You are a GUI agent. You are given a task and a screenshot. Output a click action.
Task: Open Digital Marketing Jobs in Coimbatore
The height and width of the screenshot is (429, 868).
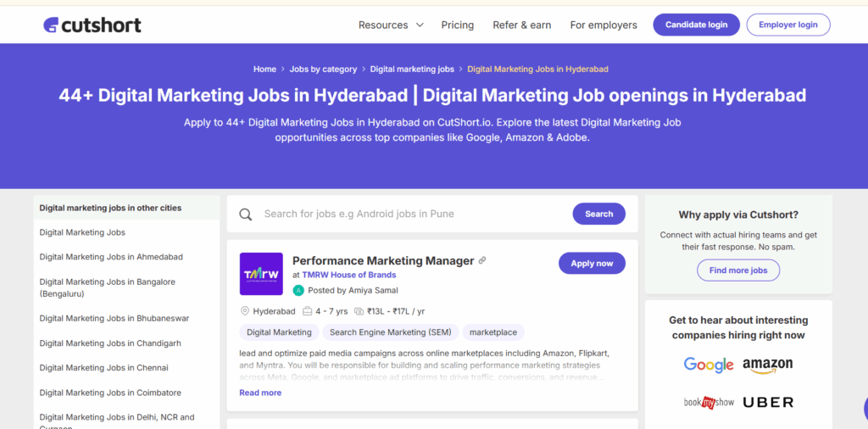pos(110,393)
